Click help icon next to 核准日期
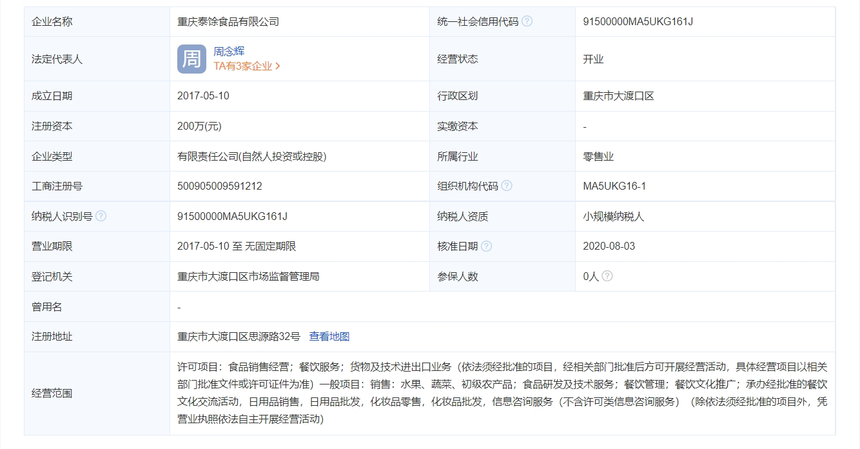Image resolution: width=860 pixels, height=449 pixels. tap(486, 246)
